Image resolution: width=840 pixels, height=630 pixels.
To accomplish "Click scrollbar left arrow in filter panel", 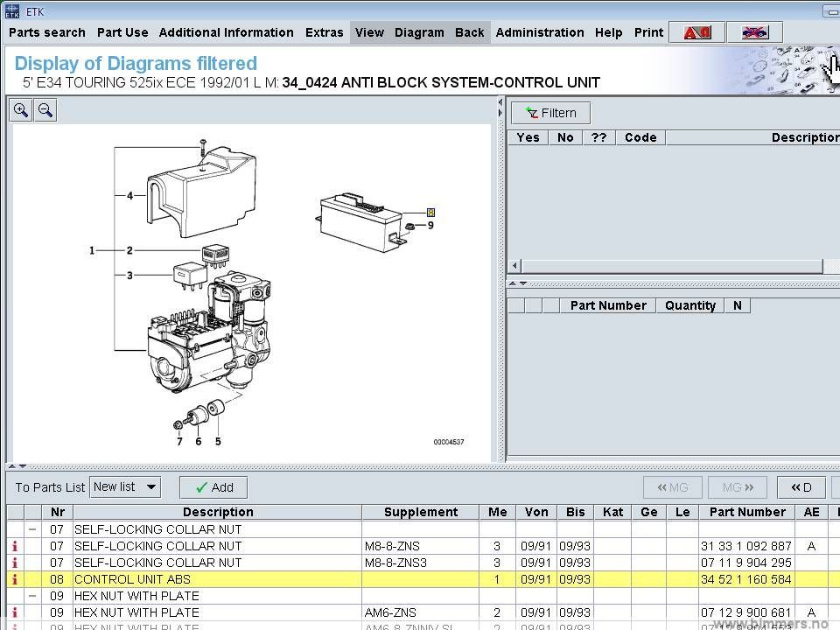I will (515, 266).
